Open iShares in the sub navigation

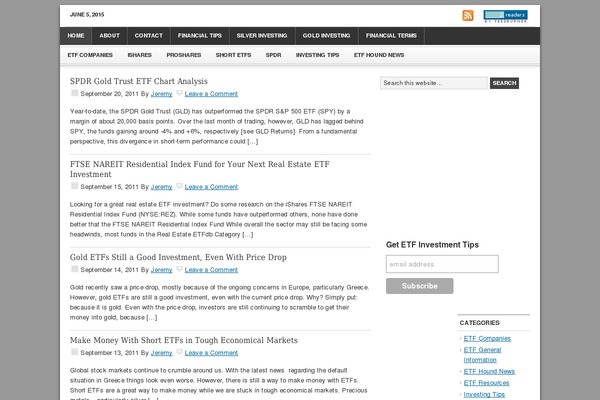(x=140, y=55)
